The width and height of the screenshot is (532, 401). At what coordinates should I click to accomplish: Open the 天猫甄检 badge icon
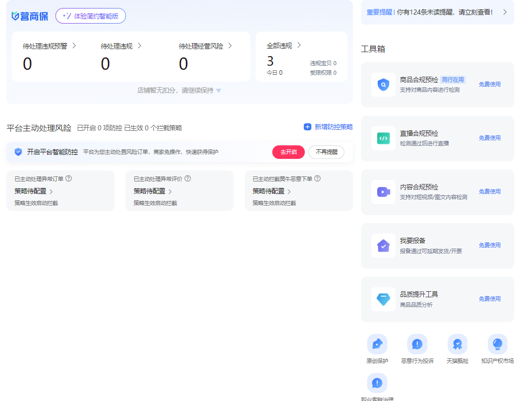point(457,344)
